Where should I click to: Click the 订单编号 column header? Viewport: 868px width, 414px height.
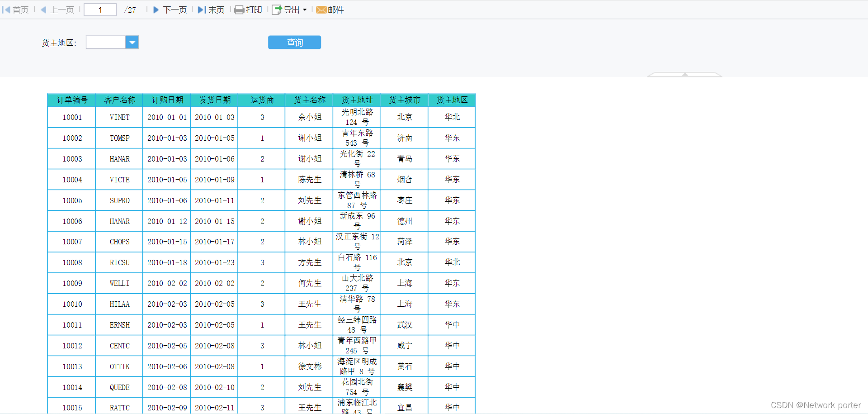point(72,100)
